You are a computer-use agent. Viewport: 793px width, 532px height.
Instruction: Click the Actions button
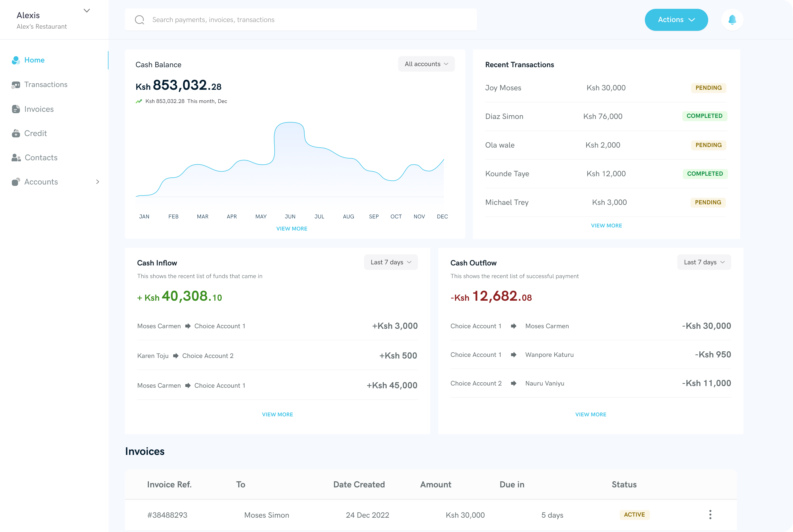click(676, 20)
